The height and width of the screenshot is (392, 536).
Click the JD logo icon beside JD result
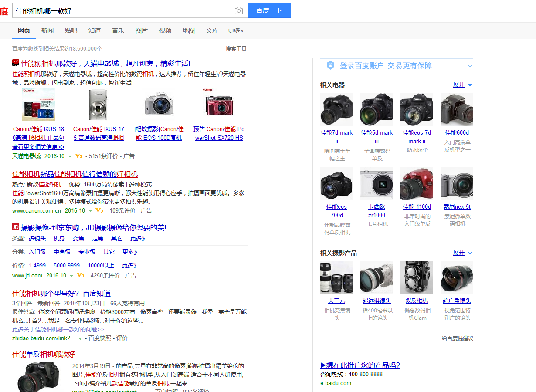(16, 227)
